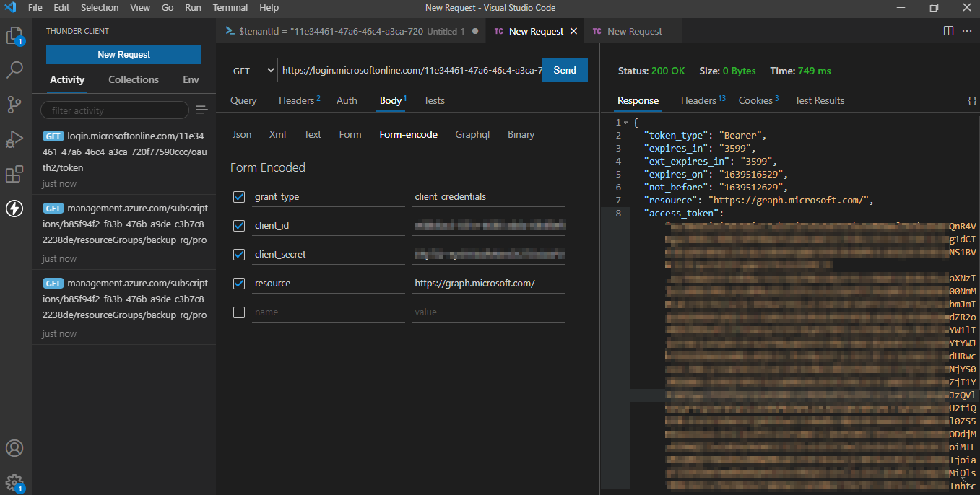Screen dimensions: 980x495
Task: Edit the client_credentials value field
Action: [488, 196]
